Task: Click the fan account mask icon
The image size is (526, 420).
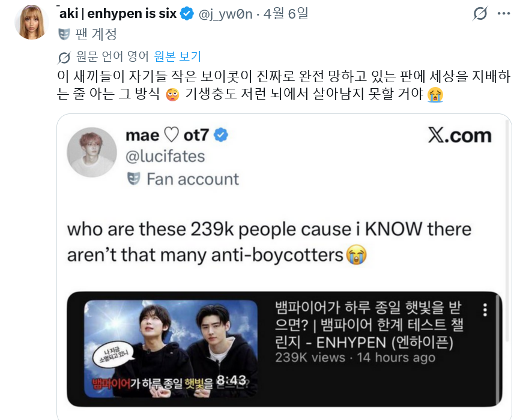Action: pyautogui.click(x=64, y=34)
